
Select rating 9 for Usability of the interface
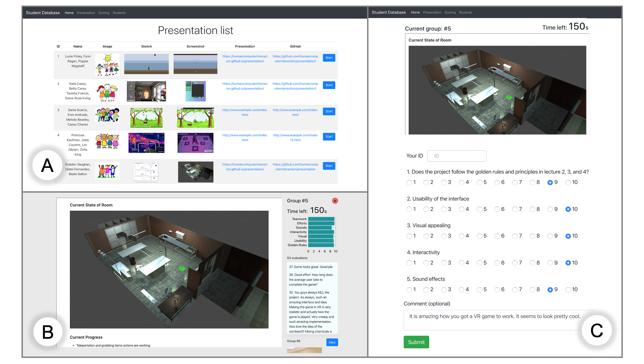click(550, 209)
